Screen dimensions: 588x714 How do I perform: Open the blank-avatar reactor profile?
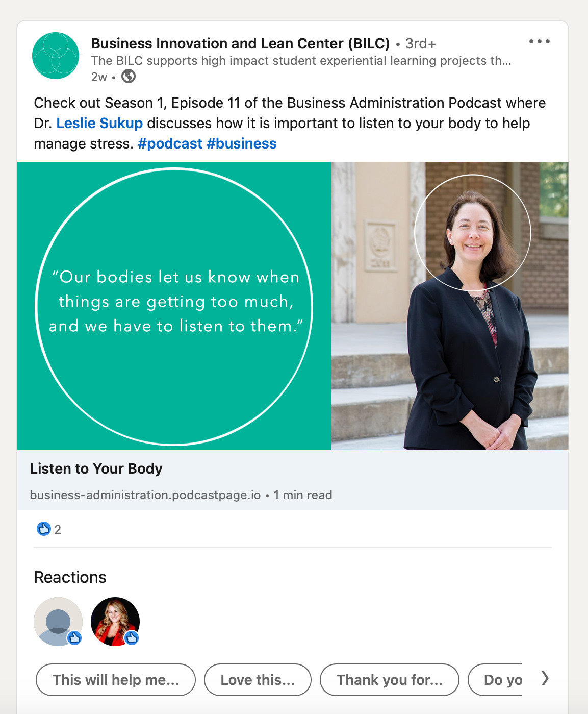click(58, 621)
